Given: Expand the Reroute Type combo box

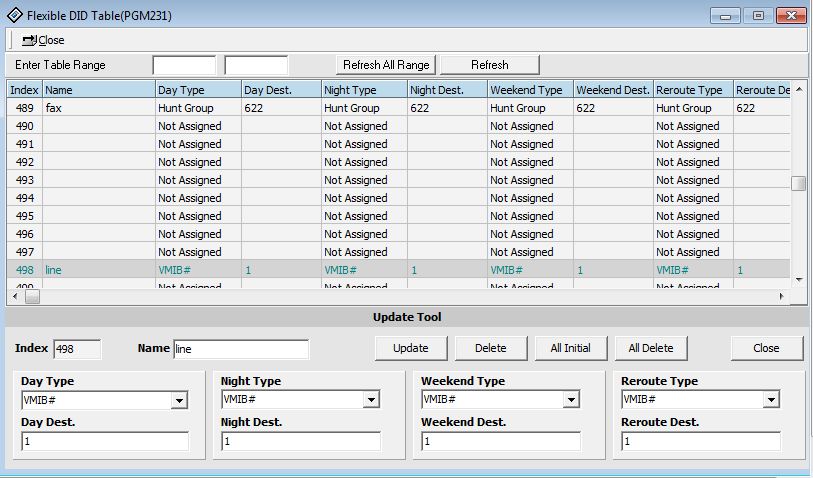Looking at the screenshot, I should coord(771,400).
